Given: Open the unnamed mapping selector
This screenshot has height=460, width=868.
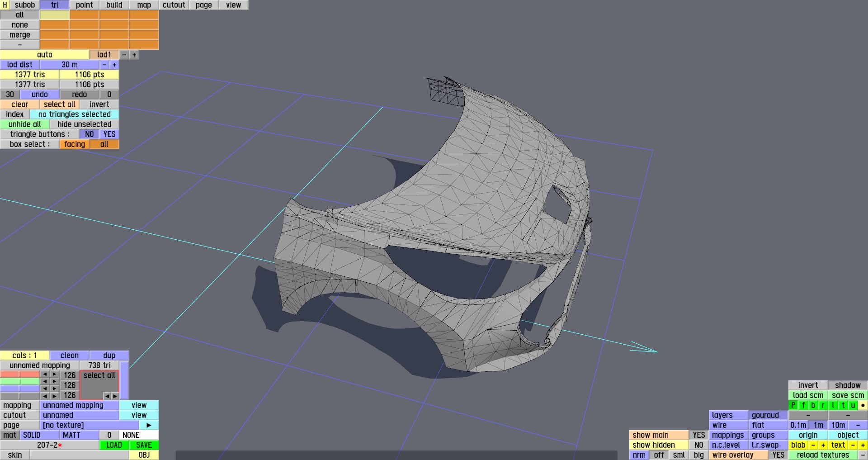Looking at the screenshot, I should [80, 405].
